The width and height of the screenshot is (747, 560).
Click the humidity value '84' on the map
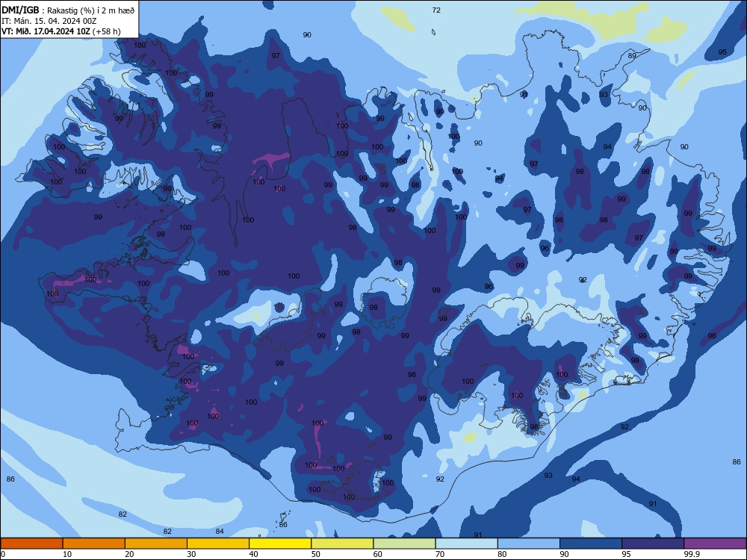point(220,532)
